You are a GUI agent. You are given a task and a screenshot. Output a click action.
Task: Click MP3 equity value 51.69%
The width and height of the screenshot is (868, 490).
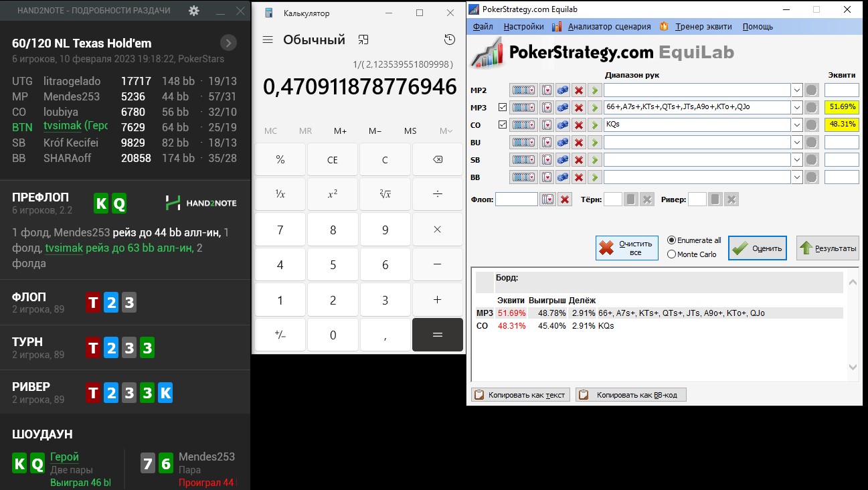[x=842, y=107]
